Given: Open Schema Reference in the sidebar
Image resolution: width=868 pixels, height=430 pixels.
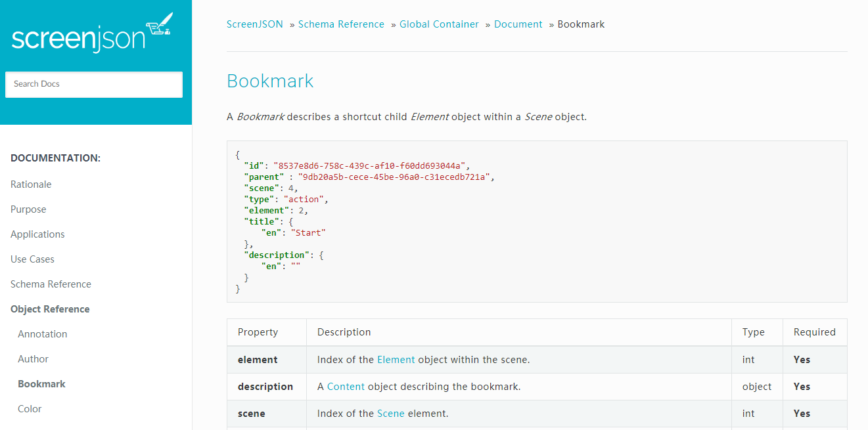Looking at the screenshot, I should 51,284.
